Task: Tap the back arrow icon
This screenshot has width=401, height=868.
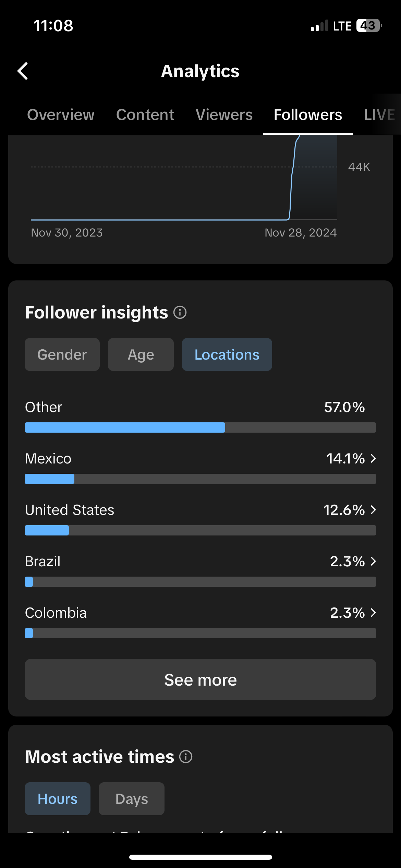Action: 23,71
